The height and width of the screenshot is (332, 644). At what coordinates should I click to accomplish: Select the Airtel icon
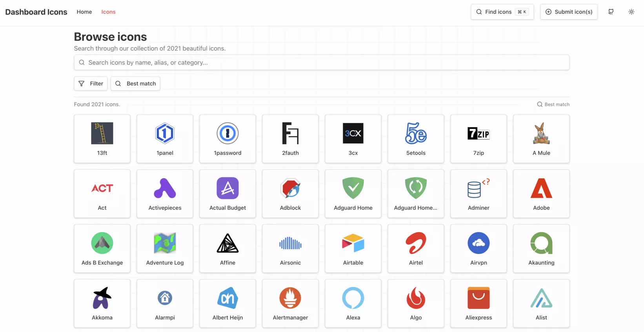416,249
